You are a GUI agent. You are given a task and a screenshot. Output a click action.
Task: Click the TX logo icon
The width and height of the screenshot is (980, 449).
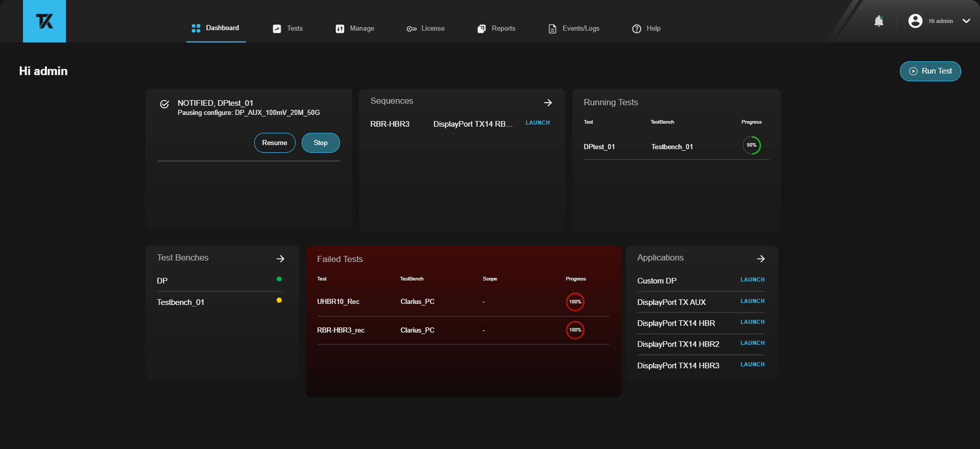point(44,21)
